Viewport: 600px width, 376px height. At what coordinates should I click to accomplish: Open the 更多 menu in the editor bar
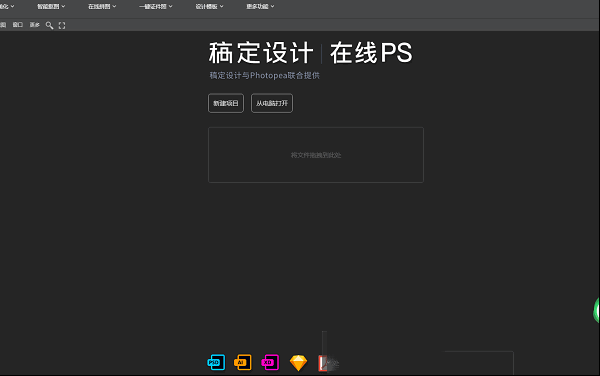34,25
